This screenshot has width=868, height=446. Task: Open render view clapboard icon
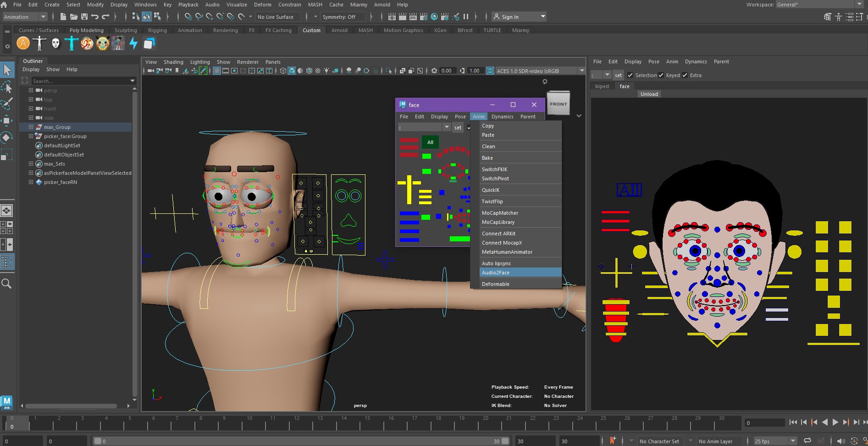[x=392, y=17]
